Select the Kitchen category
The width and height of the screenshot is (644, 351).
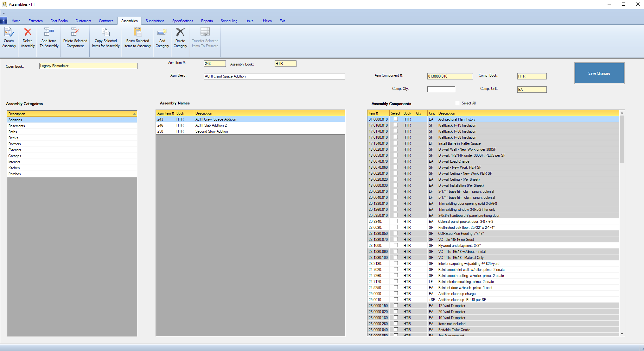pos(72,168)
